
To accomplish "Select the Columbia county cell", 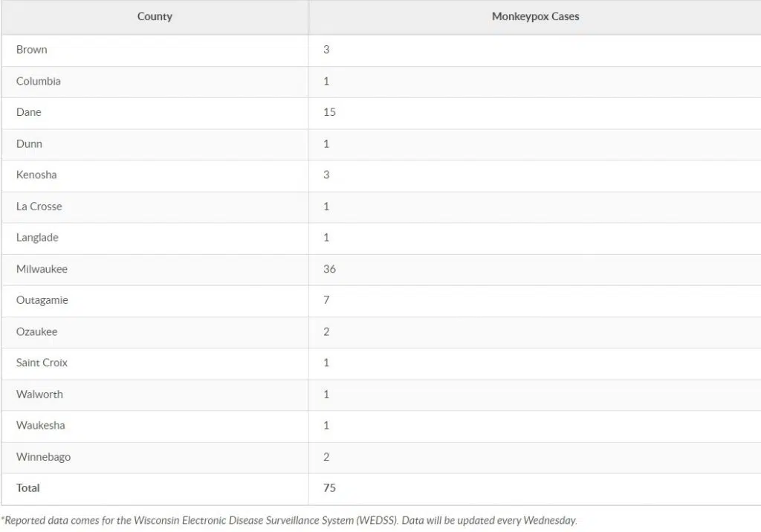I will pos(39,81).
